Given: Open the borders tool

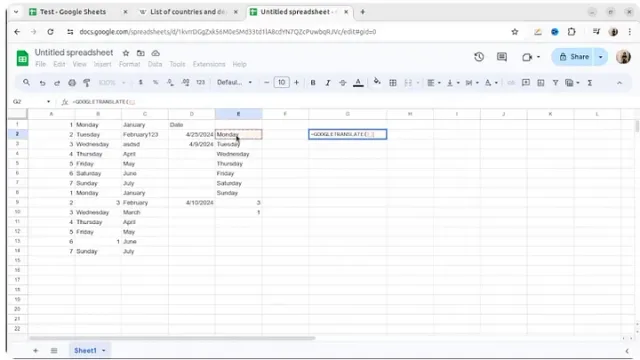Looking at the screenshot, I should tap(393, 83).
